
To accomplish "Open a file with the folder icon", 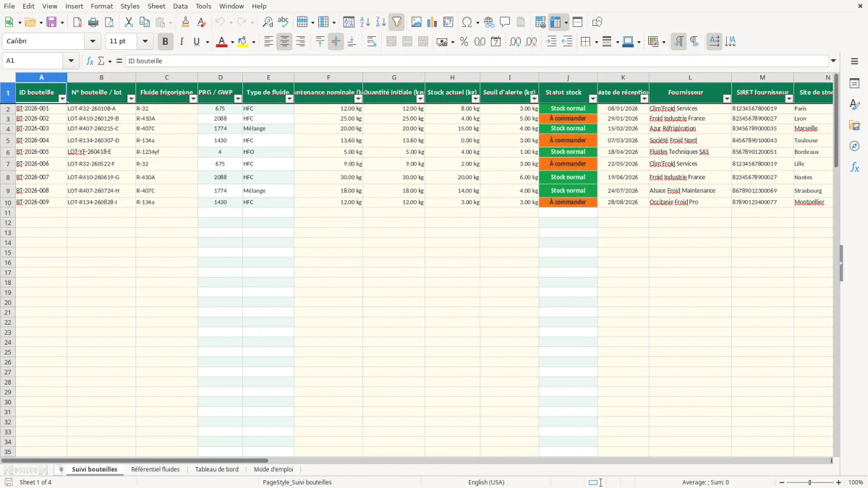I will pos(30,22).
